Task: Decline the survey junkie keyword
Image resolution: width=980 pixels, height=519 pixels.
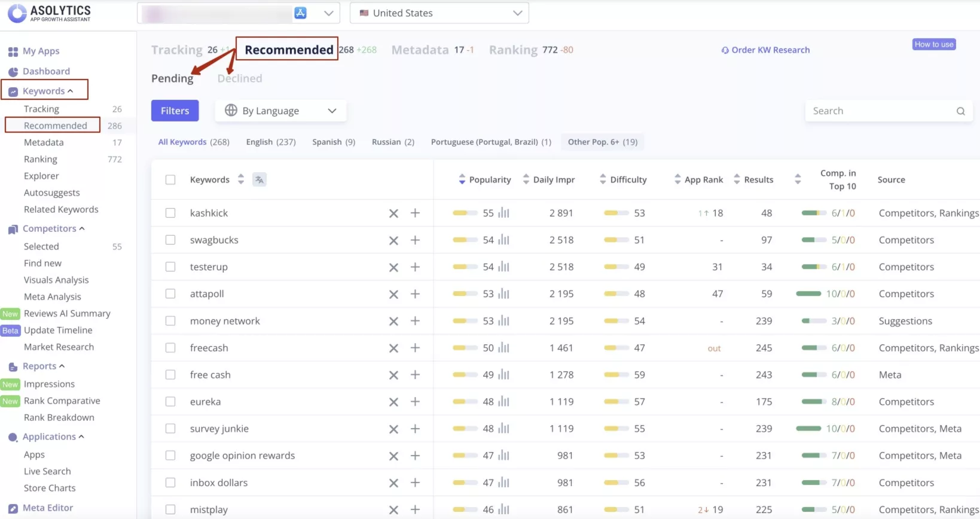Action: 393,429
